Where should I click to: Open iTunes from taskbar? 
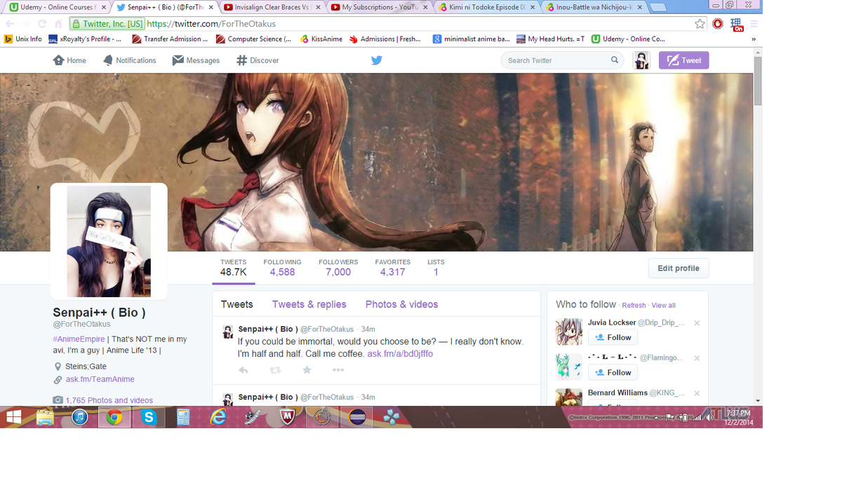pyautogui.click(x=79, y=418)
